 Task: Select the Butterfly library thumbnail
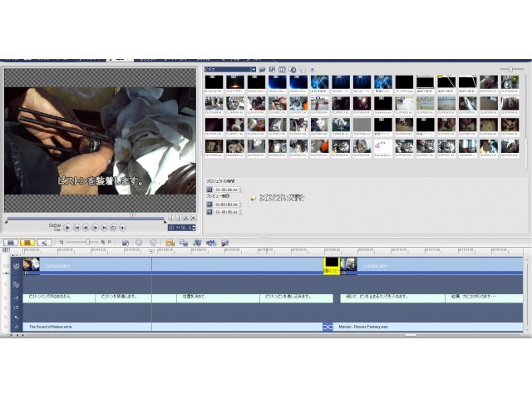point(214,83)
